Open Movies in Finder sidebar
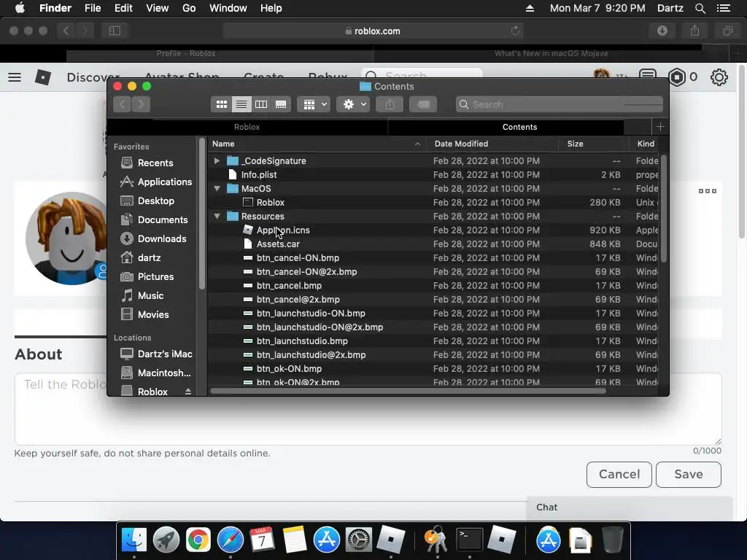747x560 pixels. click(x=153, y=315)
